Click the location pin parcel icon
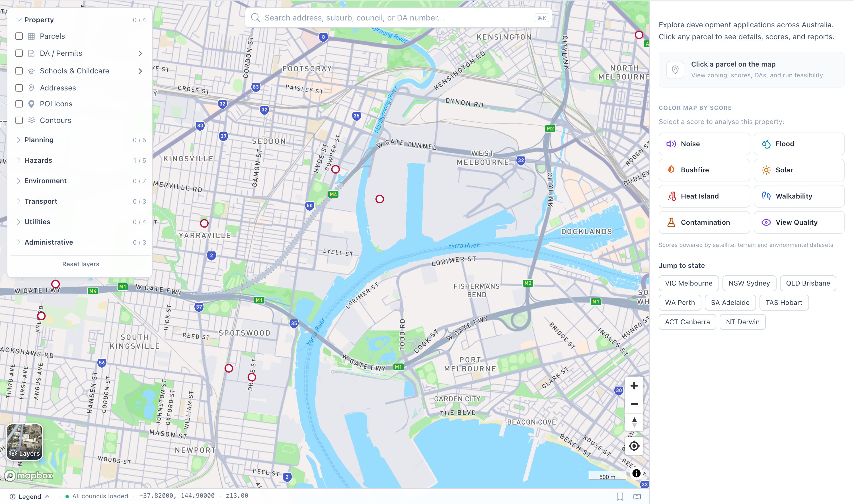This screenshot has height=504, width=854. click(x=675, y=70)
